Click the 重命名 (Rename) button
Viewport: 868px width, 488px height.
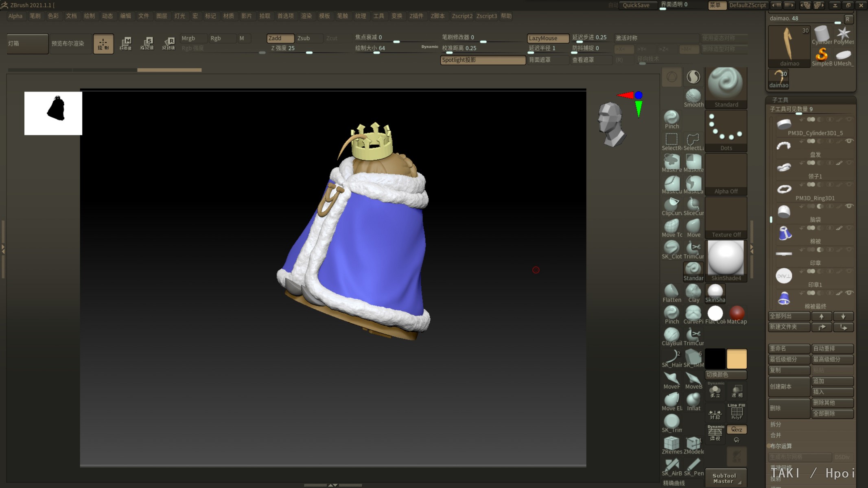(x=788, y=349)
